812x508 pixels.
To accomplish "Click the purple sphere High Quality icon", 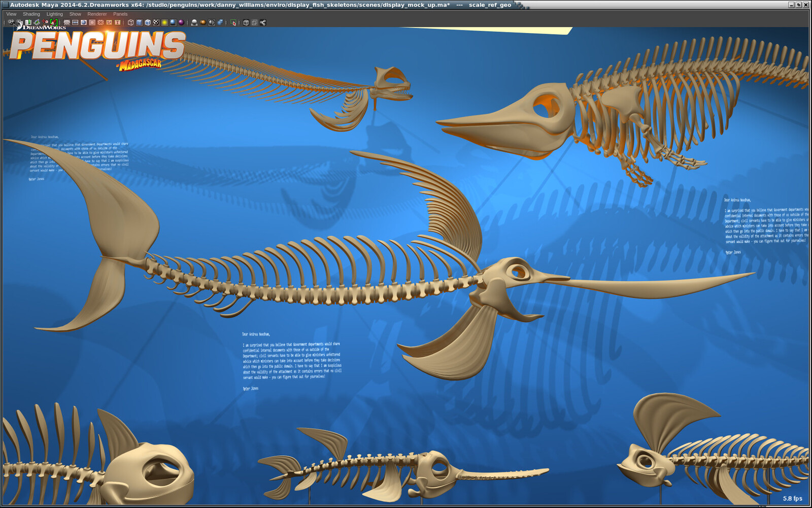I will point(181,22).
